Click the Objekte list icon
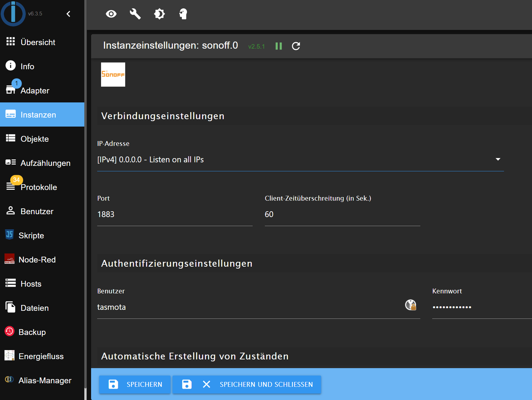The width and height of the screenshot is (532, 400). point(11,138)
